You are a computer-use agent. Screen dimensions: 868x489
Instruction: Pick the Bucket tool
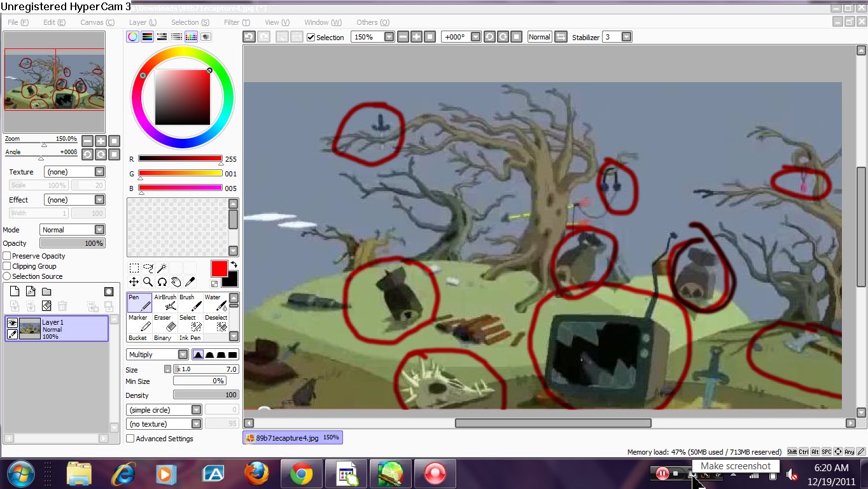pyautogui.click(x=139, y=337)
